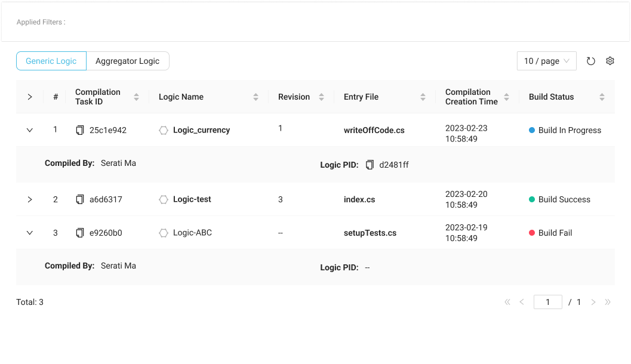Copy compilation task ID a6d6317
Image resolution: width=631 pixels, height=364 pixels.
click(80, 199)
